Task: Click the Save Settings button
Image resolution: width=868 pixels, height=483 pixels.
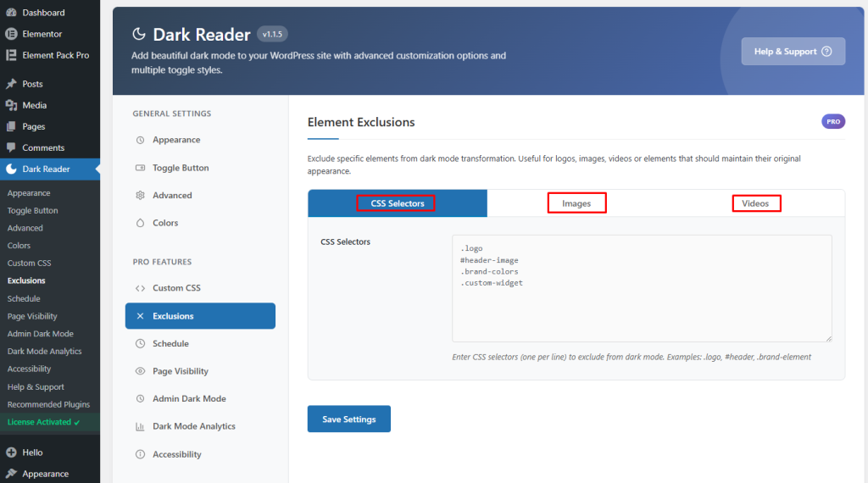Action: (x=348, y=419)
